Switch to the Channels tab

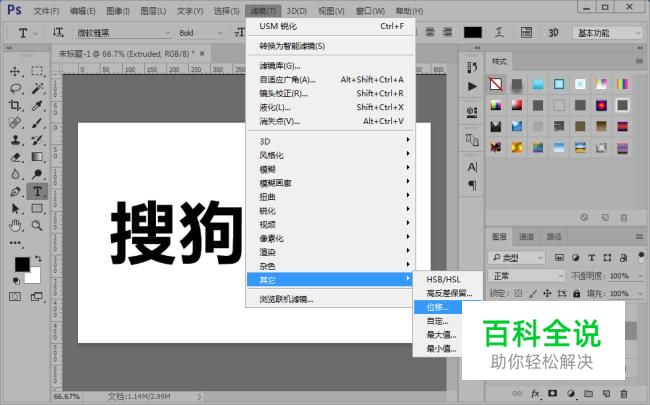click(x=526, y=237)
